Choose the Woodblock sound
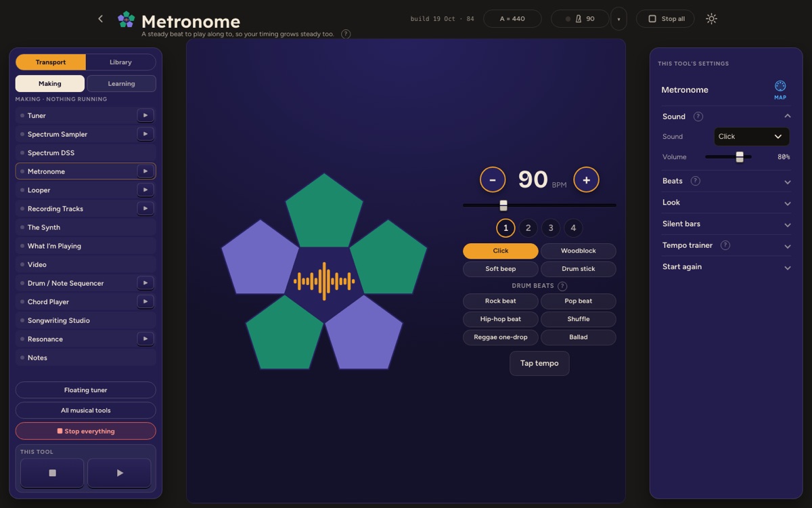Viewport: 812px width, 508px height. point(579,251)
